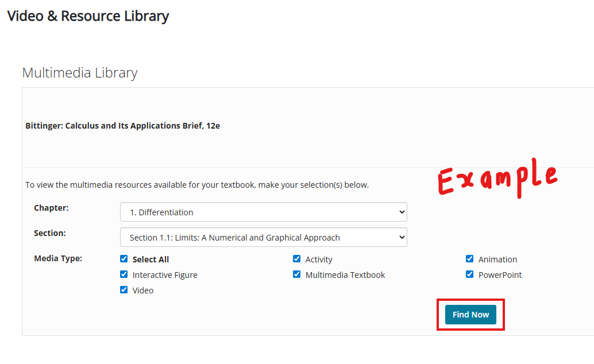
Task: Click the selection instructions text
Action: coord(199,184)
